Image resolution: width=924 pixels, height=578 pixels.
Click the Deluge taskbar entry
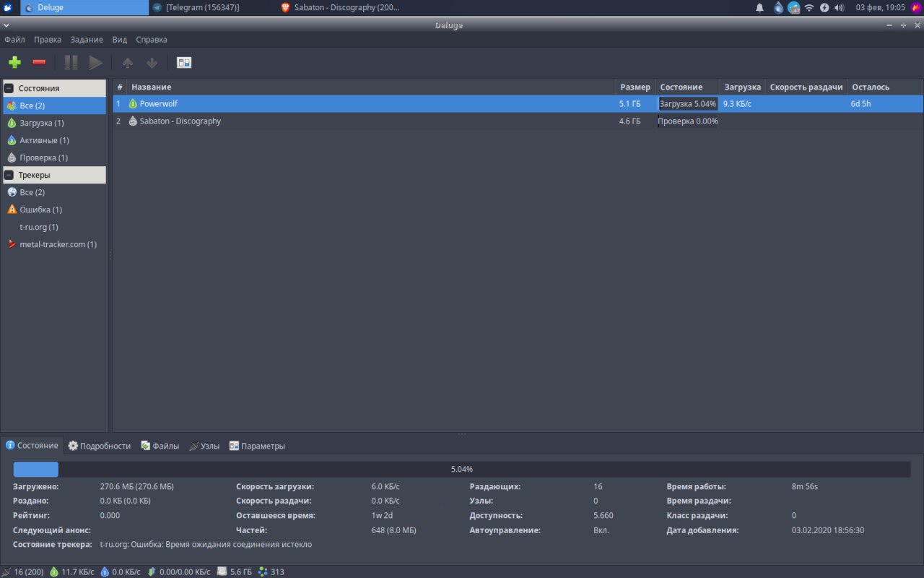click(84, 7)
